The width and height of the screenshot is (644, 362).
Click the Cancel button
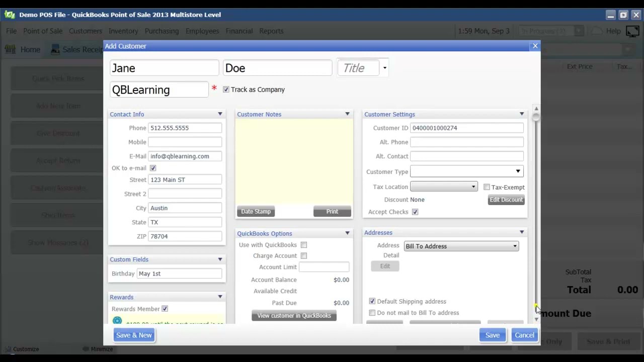[x=524, y=335]
